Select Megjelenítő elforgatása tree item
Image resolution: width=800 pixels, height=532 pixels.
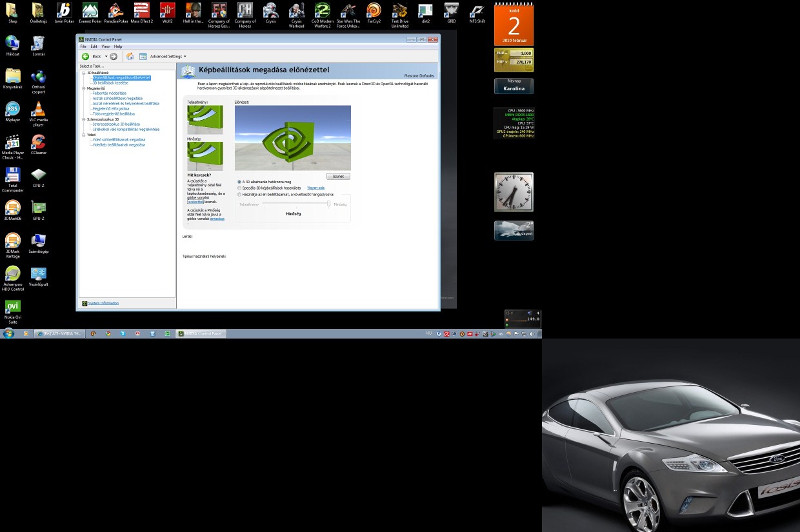[x=111, y=109]
